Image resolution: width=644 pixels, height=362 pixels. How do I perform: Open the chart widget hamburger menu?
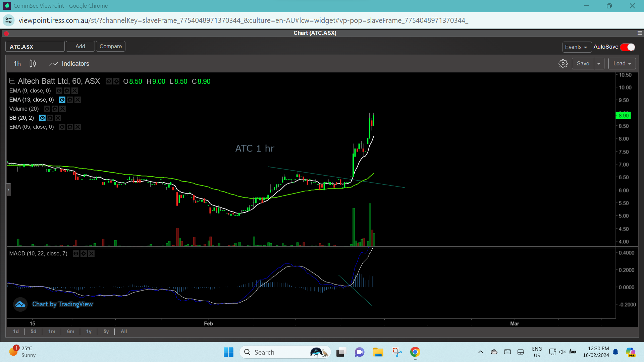point(640,33)
